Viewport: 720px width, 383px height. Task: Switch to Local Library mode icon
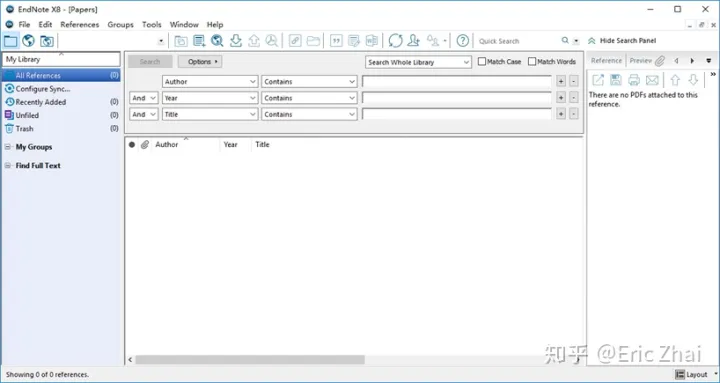[x=10, y=41]
